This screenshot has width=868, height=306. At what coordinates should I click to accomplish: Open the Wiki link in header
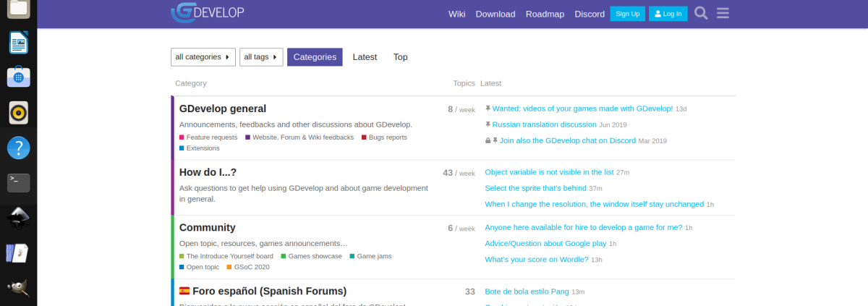click(456, 14)
